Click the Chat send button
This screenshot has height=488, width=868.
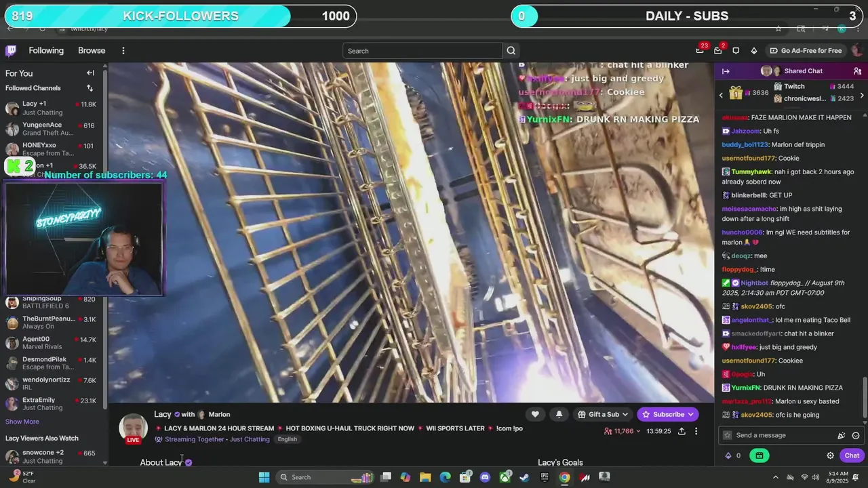(852, 455)
